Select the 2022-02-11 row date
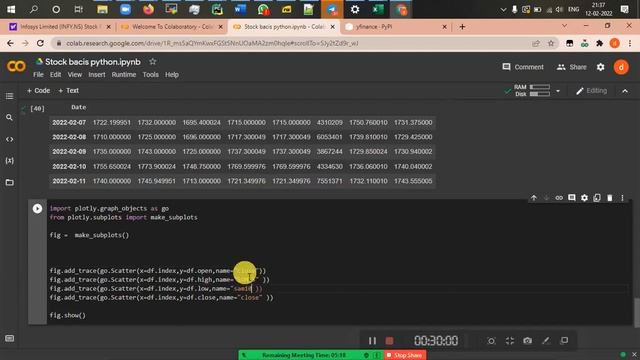The width and height of the screenshot is (640, 360). point(69,181)
